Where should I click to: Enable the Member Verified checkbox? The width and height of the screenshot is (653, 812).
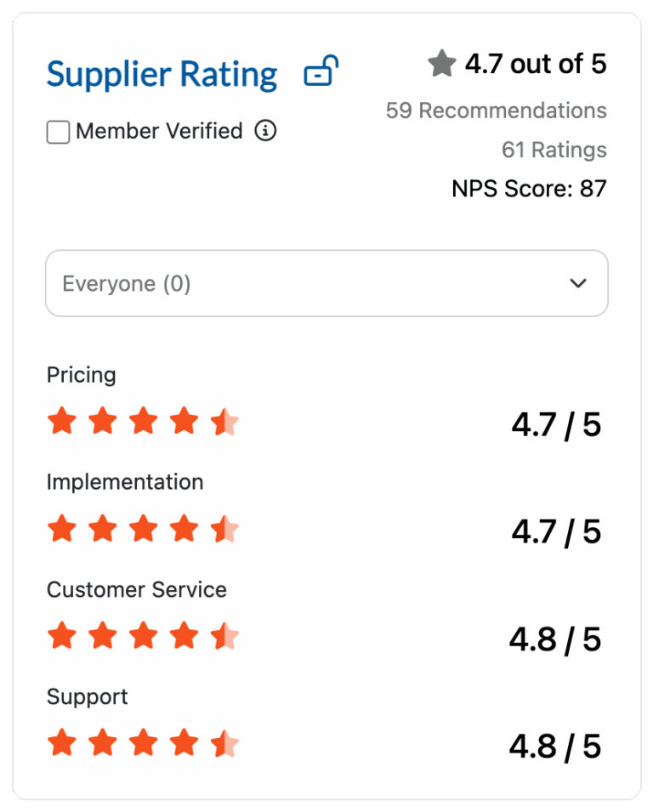pyautogui.click(x=58, y=133)
